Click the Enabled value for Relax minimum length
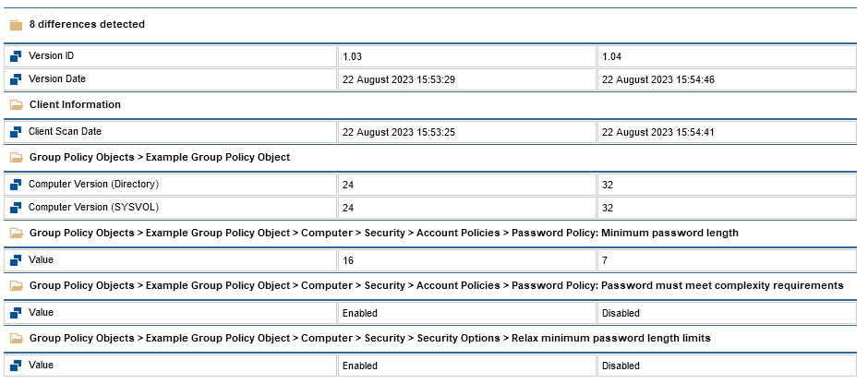Viewport: 868px width, 384px height. [x=359, y=366]
